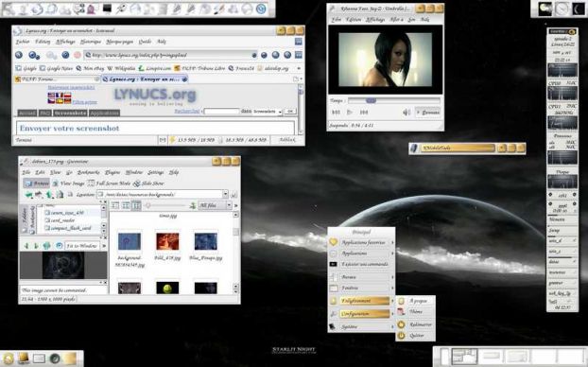Click the pink stop icon in Iceweasel
588x367 pixels.
click(78, 55)
